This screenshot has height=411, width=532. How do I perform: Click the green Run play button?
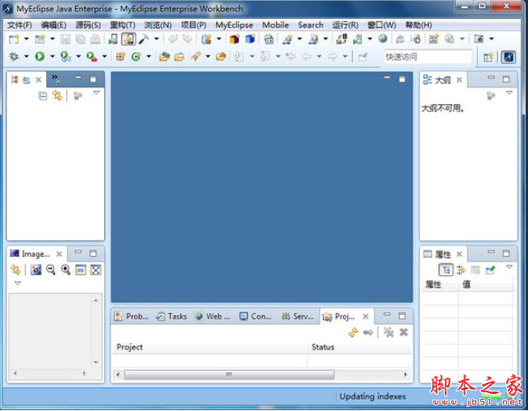[40, 57]
